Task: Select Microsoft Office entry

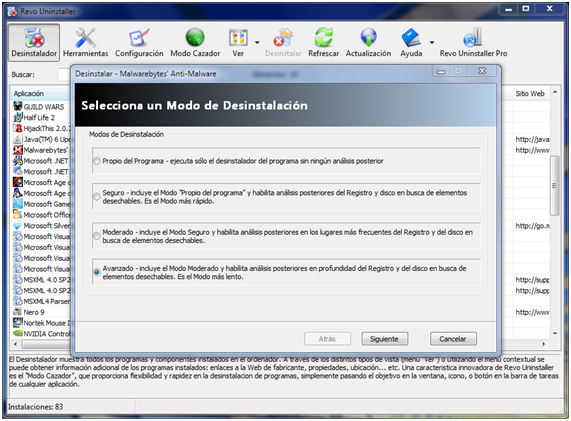Action: coord(41,215)
